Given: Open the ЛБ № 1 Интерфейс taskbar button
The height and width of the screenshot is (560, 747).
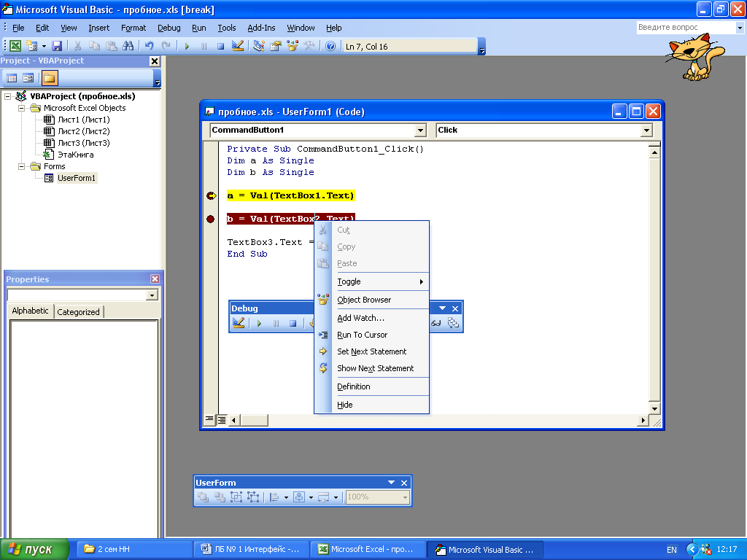Looking at the screenshot, I should 251,550.
